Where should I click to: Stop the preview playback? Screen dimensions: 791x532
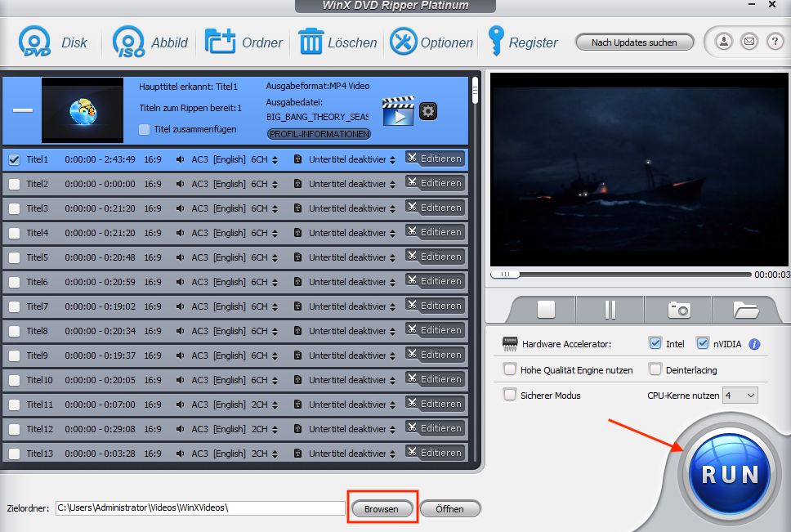tap(546, 310)
